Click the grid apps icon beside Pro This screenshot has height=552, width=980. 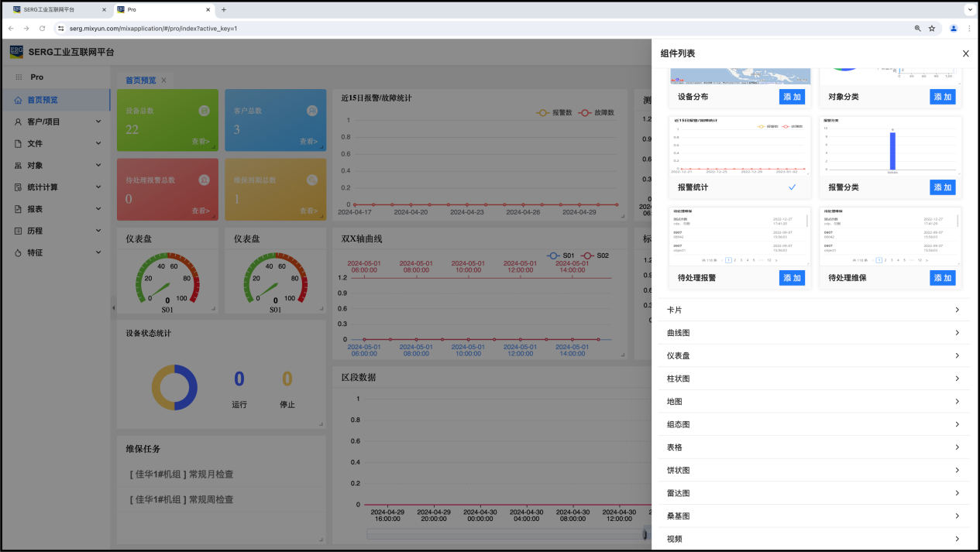tap(19, 77)
